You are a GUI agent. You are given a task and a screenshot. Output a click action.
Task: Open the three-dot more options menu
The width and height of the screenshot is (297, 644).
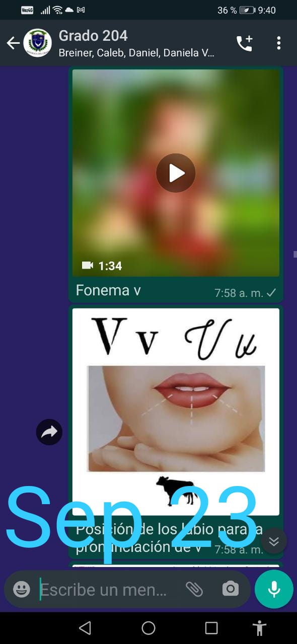279,43
